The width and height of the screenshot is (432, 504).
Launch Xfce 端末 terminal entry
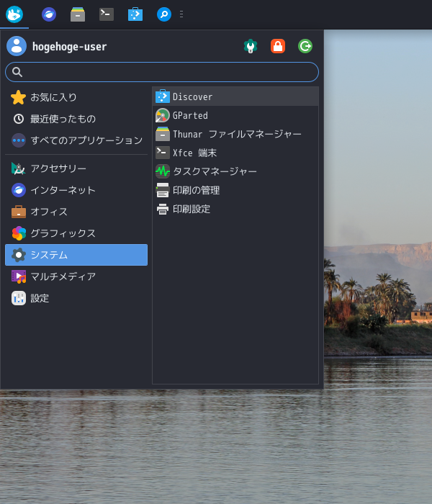pyautogui.click(x=235, y=153)
